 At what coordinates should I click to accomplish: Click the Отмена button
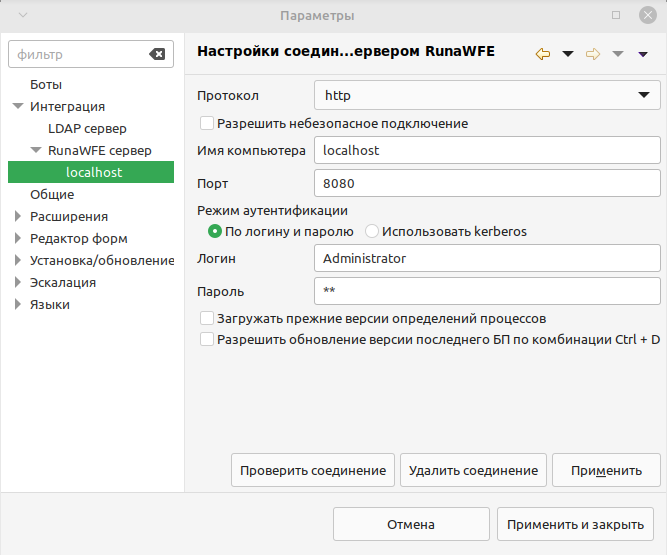(411, 524)
